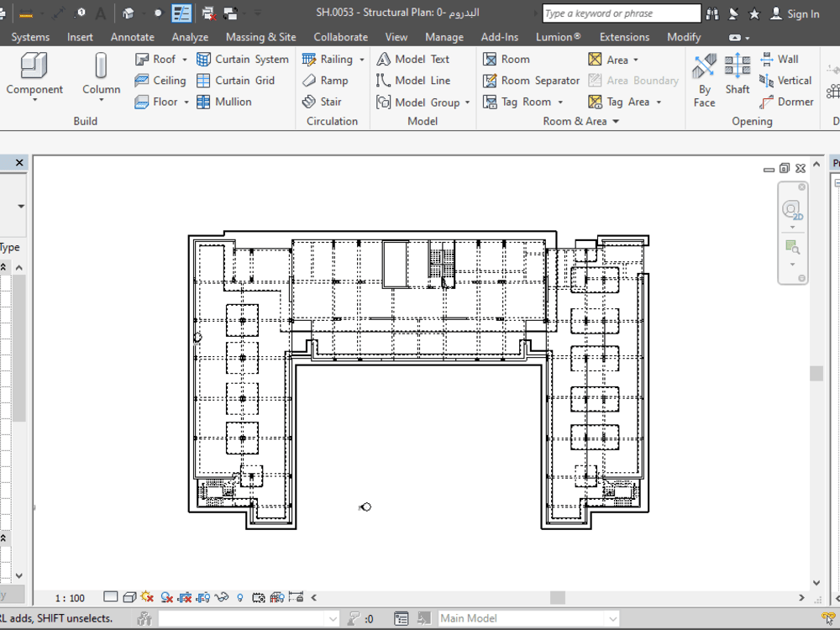Place a Room with the Room tool

[x=508, y=59]
